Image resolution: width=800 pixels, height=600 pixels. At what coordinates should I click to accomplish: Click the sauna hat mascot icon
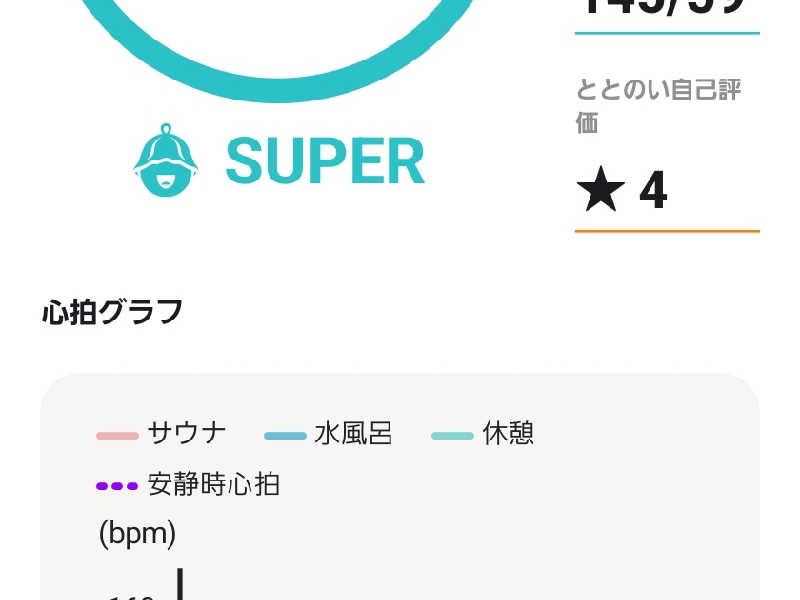click(166, 160)
